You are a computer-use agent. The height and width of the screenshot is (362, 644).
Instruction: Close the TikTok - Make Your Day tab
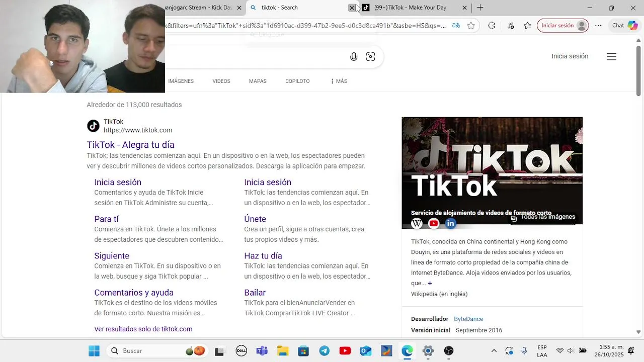click(x=464, y=8)
